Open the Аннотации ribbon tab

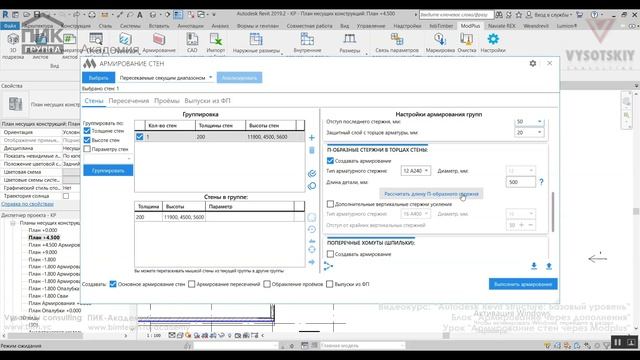tap(190, 26)
